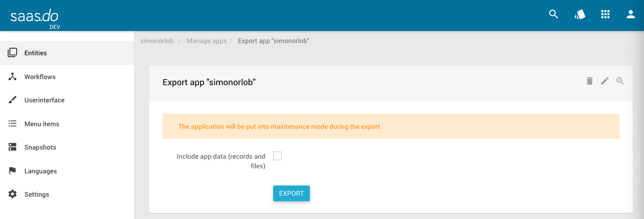Navigate to Manage apps breadcrumb
This screenshot has width=644, height=219.
tap(206, 41)
